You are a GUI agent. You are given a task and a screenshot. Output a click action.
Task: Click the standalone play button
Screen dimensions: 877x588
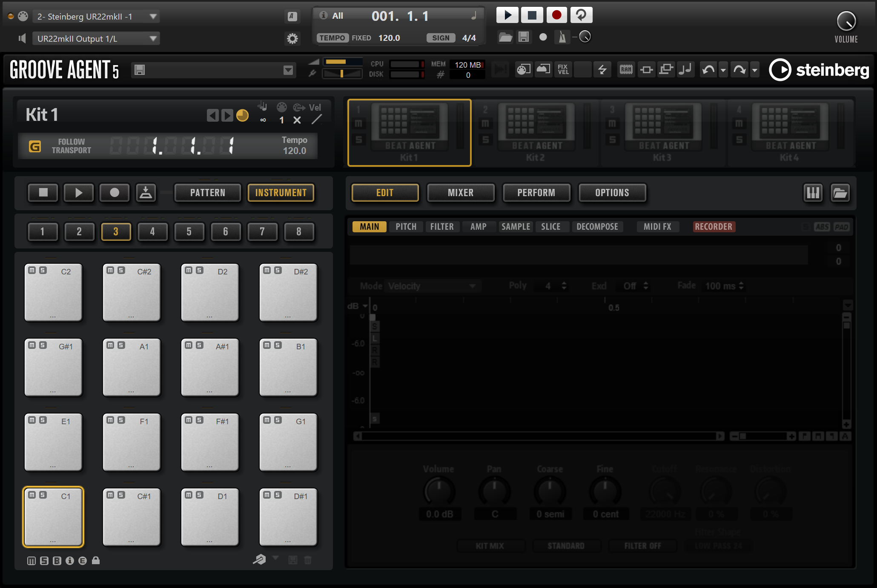(x=507, y=15)
